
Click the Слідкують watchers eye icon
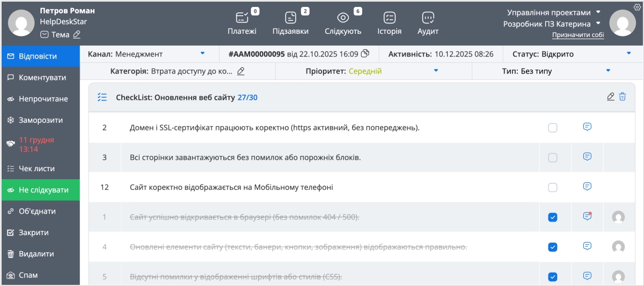[343, 18]
